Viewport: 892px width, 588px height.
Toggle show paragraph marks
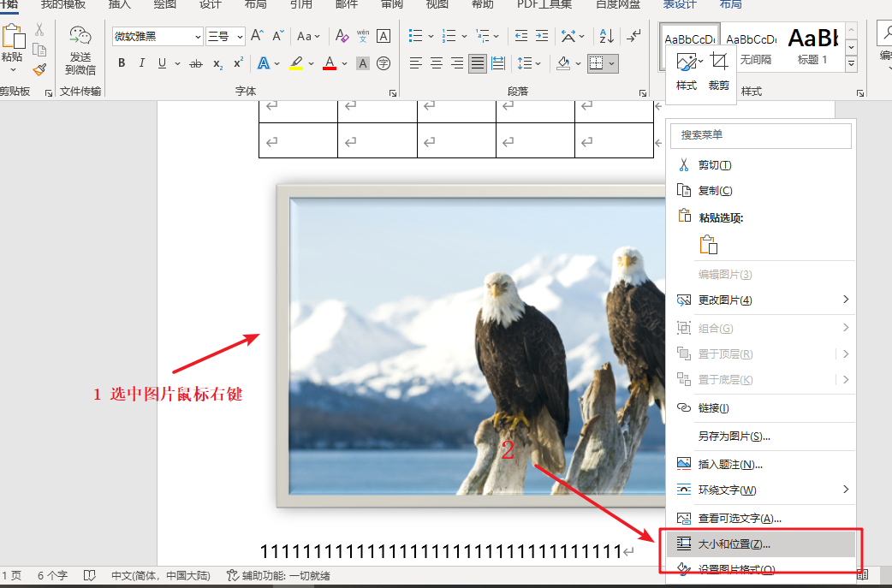click(633, 37)
